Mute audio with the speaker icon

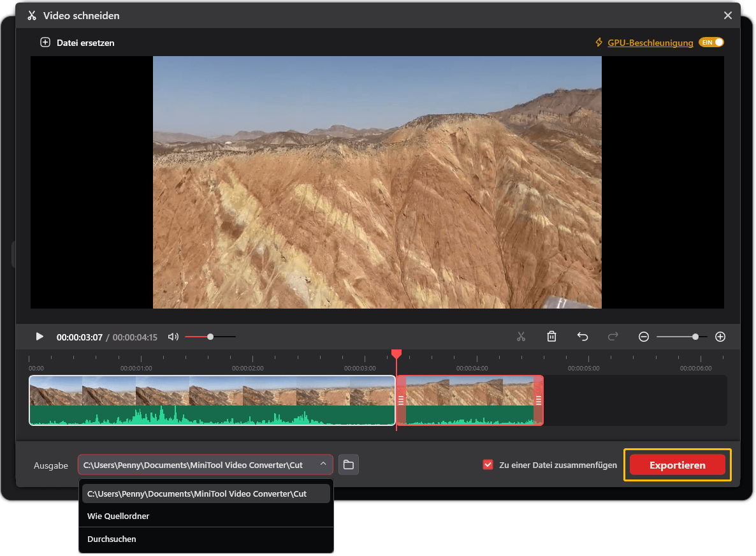coord(173,337)
